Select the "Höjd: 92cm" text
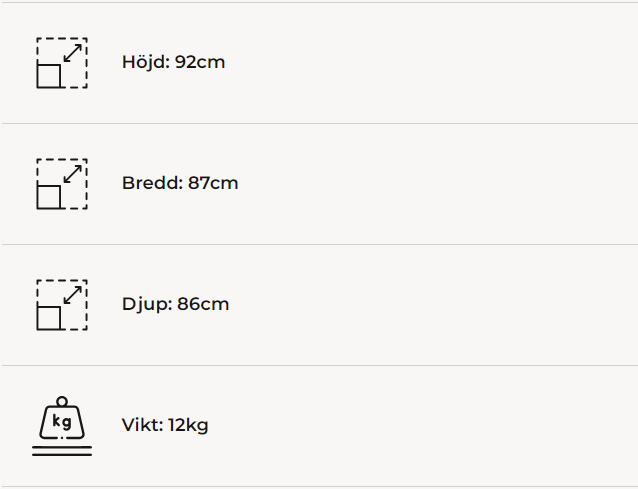 pos(173,62)
